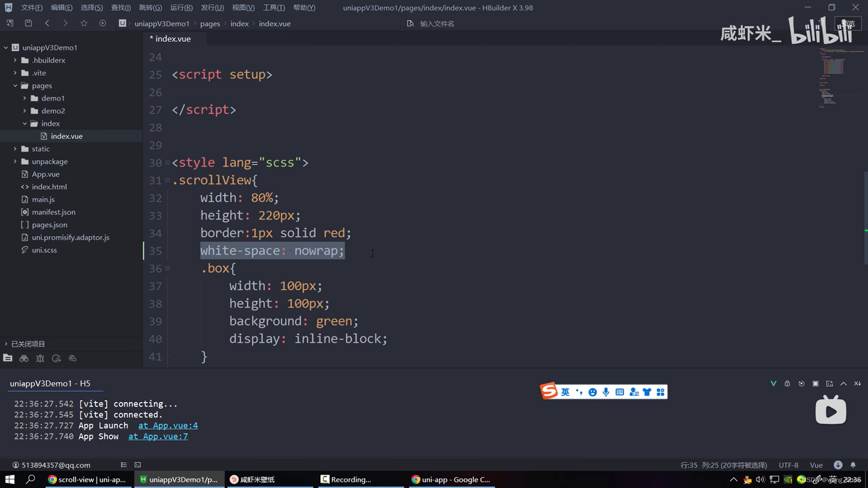This screenshot has width=868, height=488.
Task: Open the 运行(R) menu
Action: [181, 8]
